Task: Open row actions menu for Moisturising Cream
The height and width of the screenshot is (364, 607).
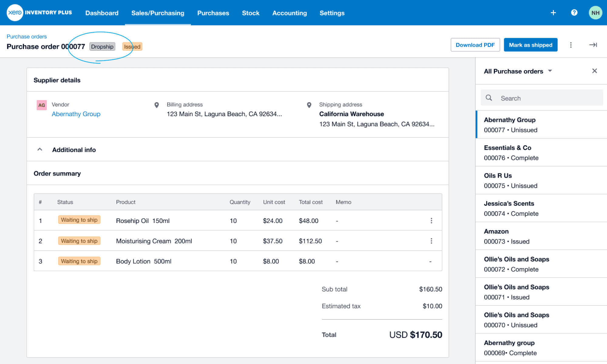Action: click(x=431, y=241)
